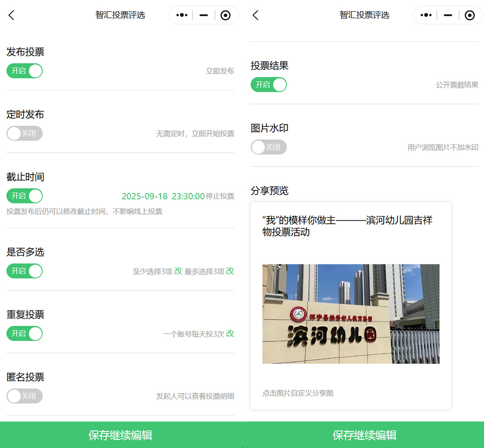Click the minimize dash icon in the left panel

[x=203, y=15]
